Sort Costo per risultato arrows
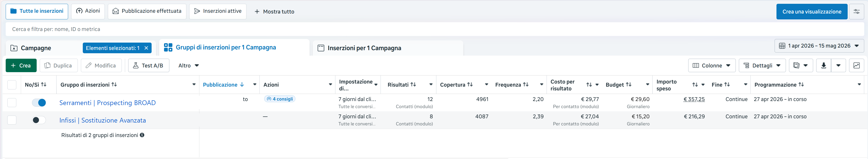 pyautogui.click(x=589, y=84)
